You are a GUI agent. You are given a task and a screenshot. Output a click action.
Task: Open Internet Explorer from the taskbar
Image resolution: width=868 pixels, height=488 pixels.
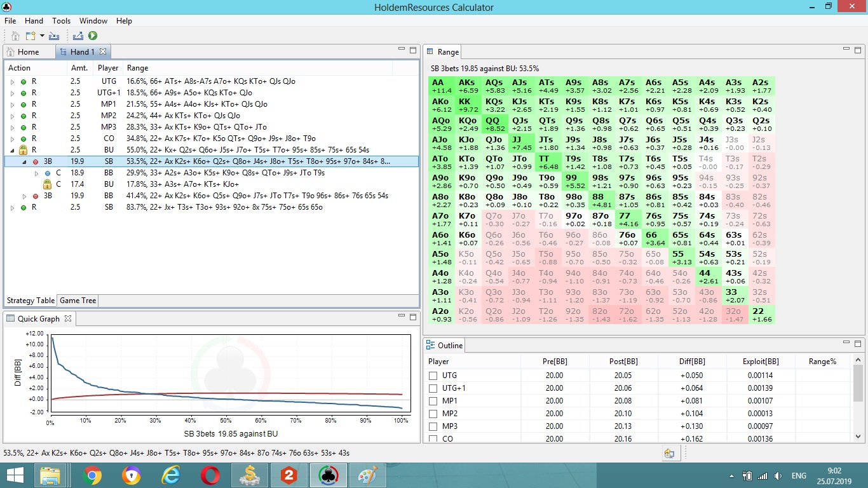point(171,475)
